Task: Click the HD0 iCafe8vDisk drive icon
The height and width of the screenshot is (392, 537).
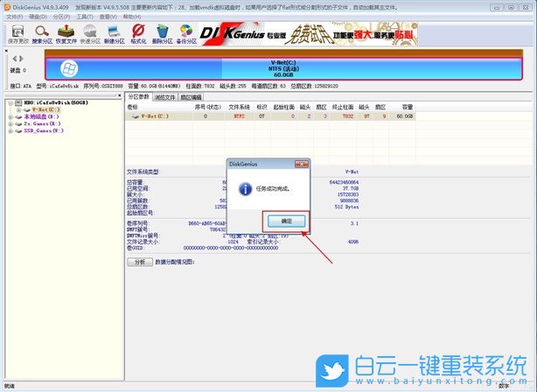Action: 18,102
